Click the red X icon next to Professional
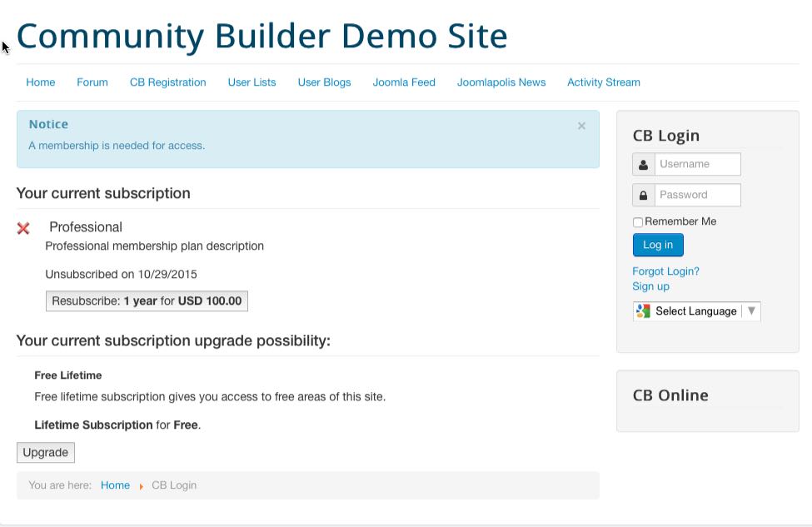This screenshot has width=812, height=527. (23, 228)
